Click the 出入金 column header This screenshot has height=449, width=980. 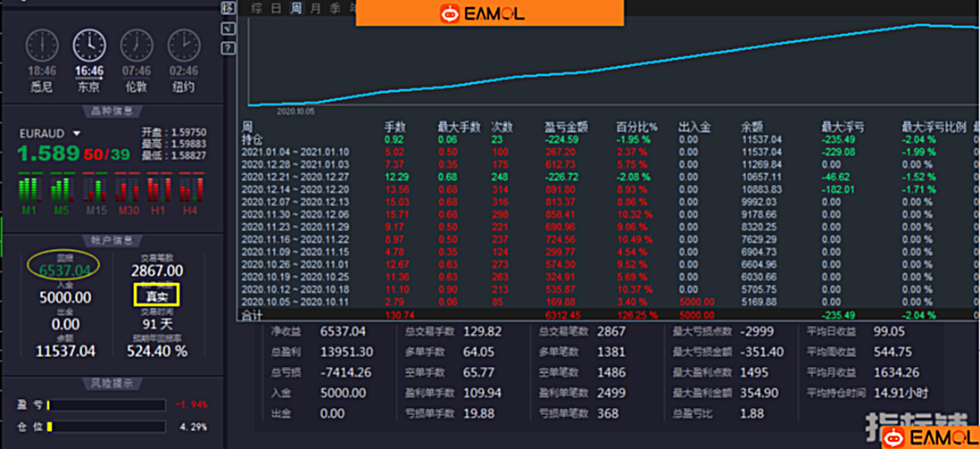[695, 128]
